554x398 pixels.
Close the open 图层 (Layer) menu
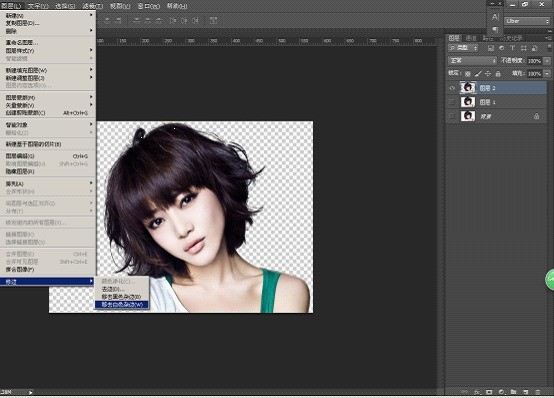[x=11, y=6]
